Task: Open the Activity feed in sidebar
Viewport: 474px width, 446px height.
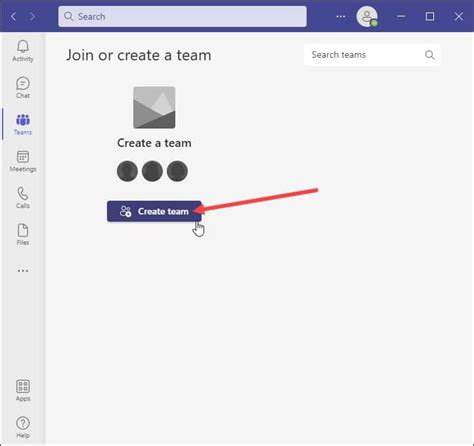Action: [x=23, y=51]
